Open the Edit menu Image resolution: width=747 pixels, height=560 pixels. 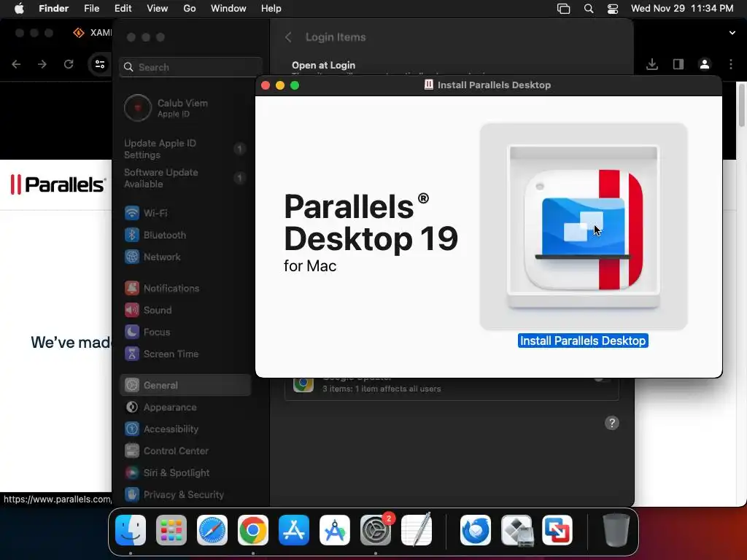point(123,9)
